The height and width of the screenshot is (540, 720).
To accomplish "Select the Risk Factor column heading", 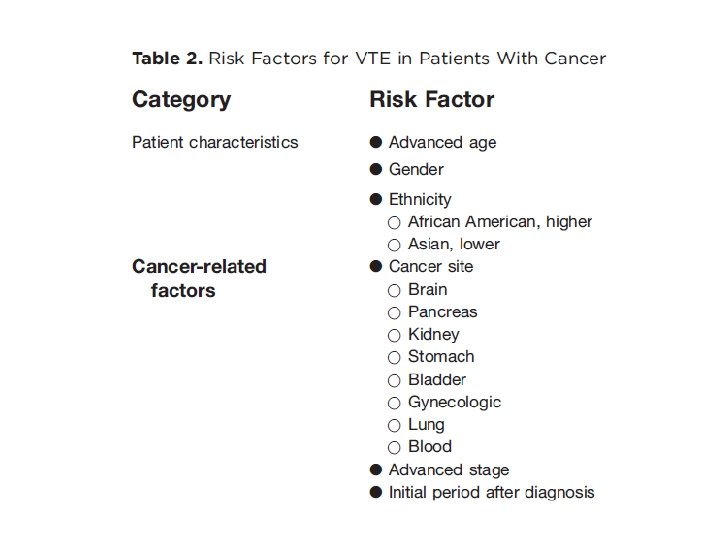I will pos(431,100).
